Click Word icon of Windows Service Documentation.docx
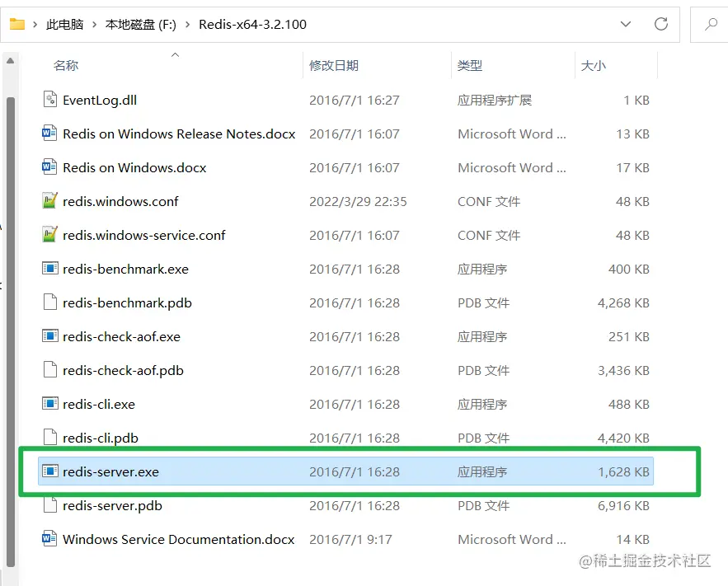 click(49, 539)
